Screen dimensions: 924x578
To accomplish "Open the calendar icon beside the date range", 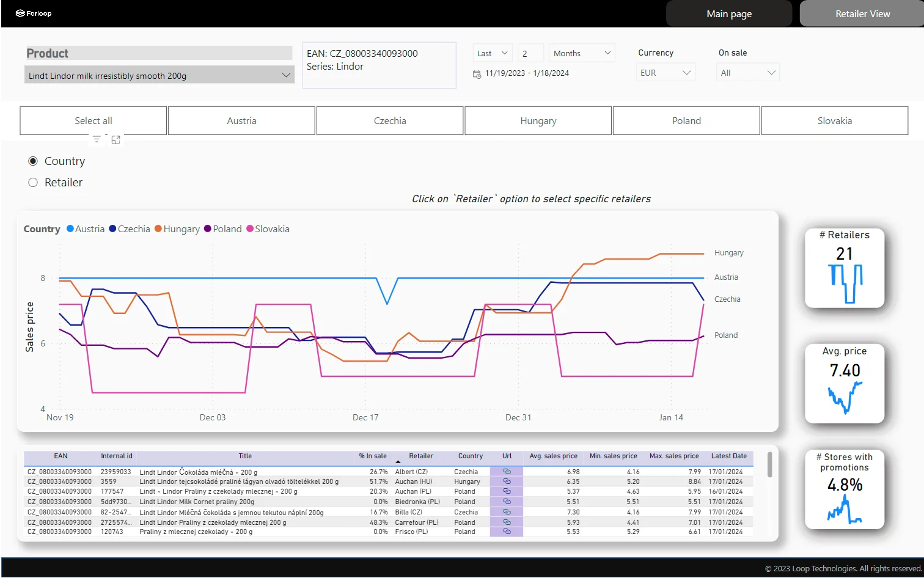I will point(477,74).
